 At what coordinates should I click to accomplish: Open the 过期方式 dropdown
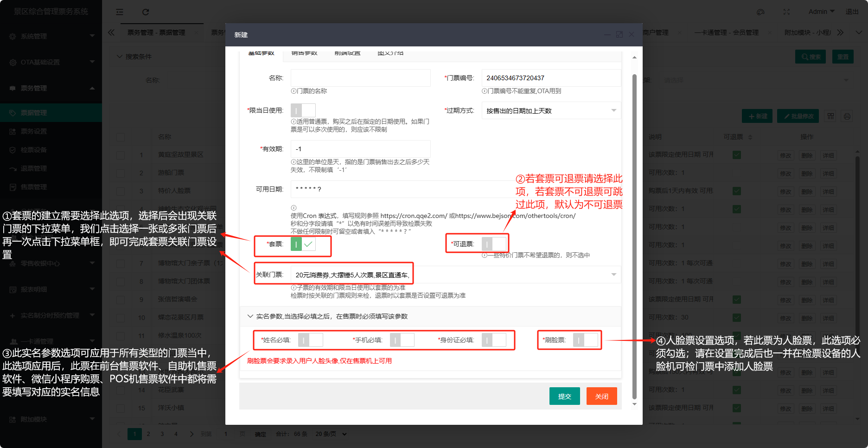point(551,110)
